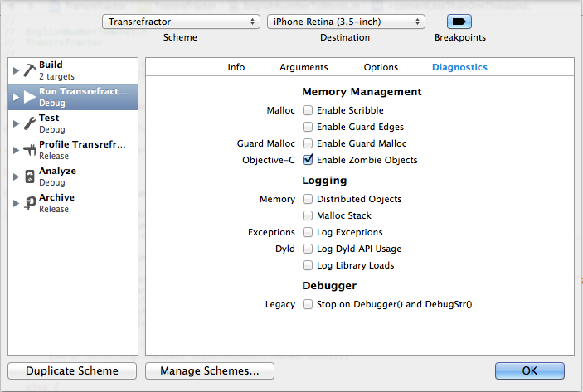Select the Diagnostics tab
583x392 pixels.
click(459, 67)
